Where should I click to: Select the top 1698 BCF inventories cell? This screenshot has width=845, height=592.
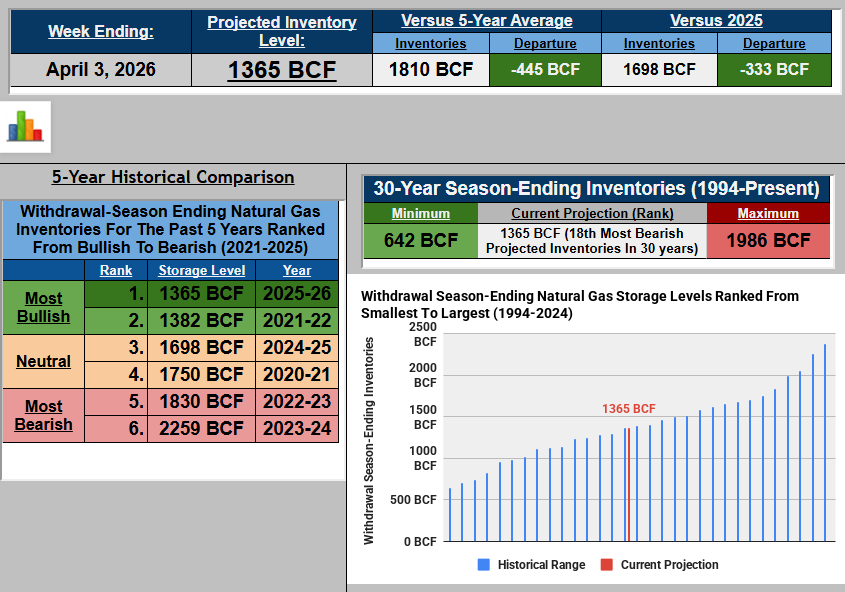tap(659, 69)
